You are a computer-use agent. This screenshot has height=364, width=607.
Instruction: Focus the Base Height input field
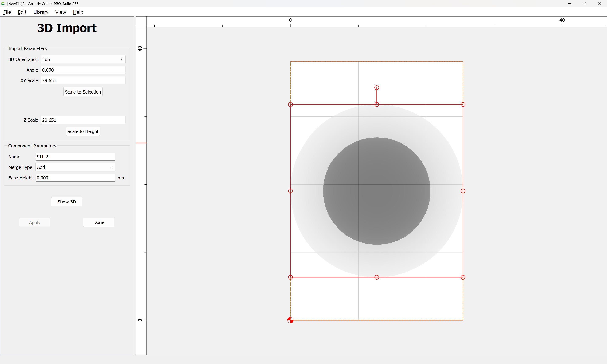tap(75, 178)
